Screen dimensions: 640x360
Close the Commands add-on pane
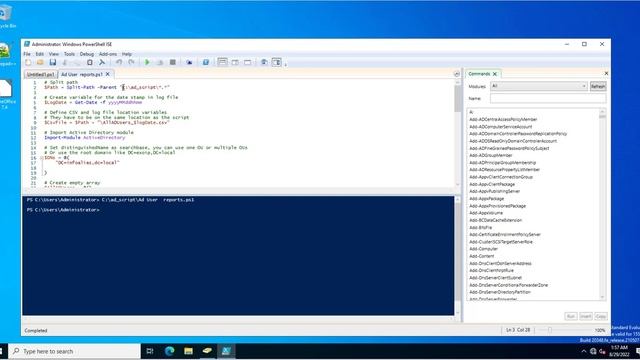pyautogui.click(x=606, y=73)
